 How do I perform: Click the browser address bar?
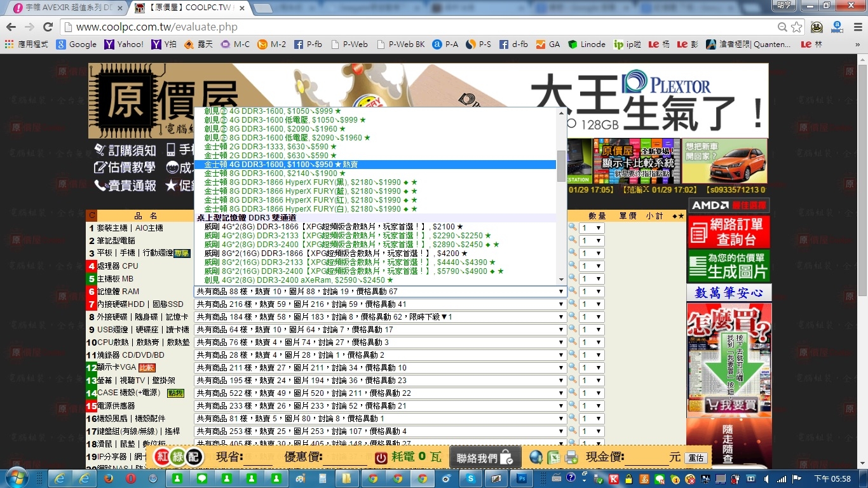(x=419, y=27)
